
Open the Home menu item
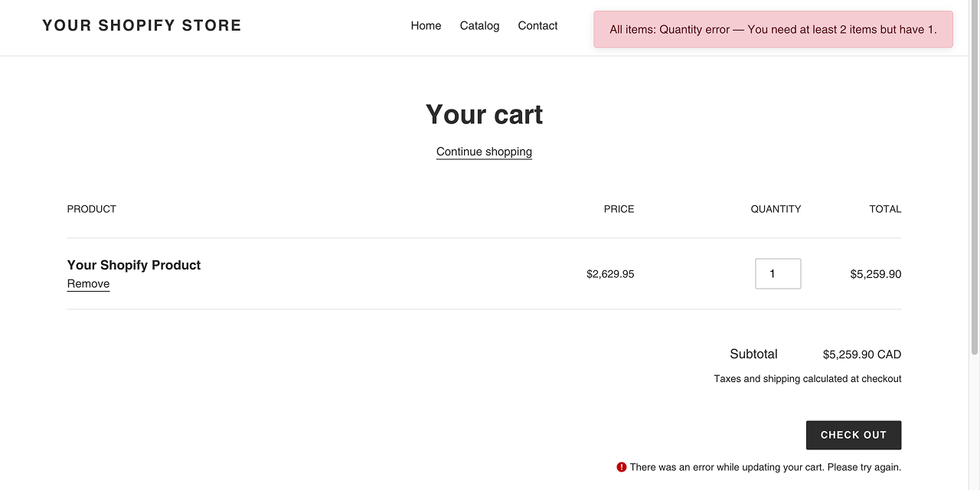coord(426,25)
